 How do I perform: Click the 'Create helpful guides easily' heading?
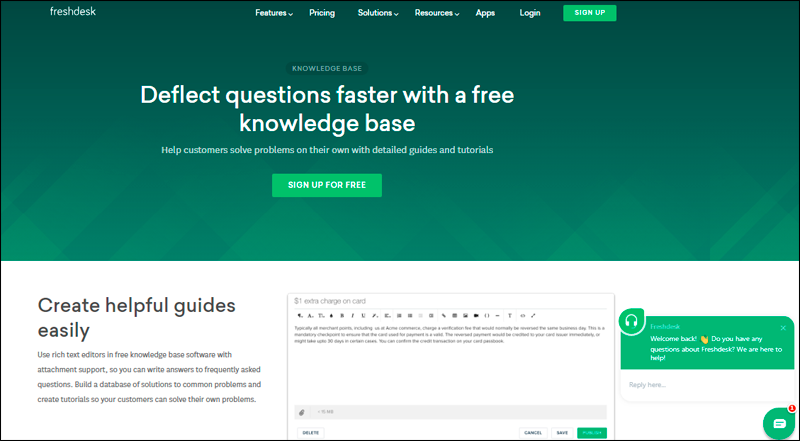coord(137,317)
